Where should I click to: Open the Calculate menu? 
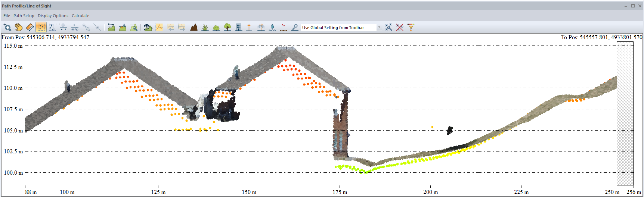pyautogui.click(x=80, y=16)
